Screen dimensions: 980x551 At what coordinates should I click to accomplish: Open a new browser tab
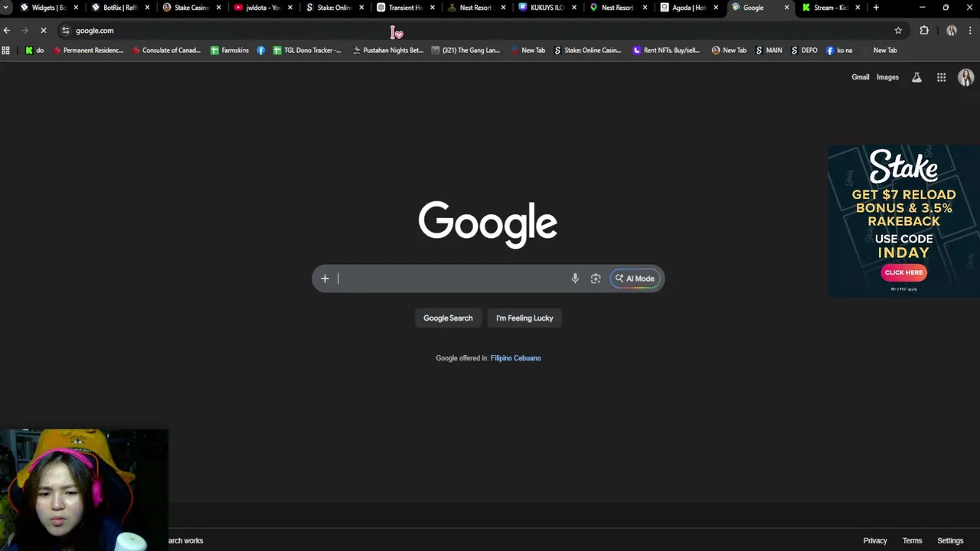[876, 8]
